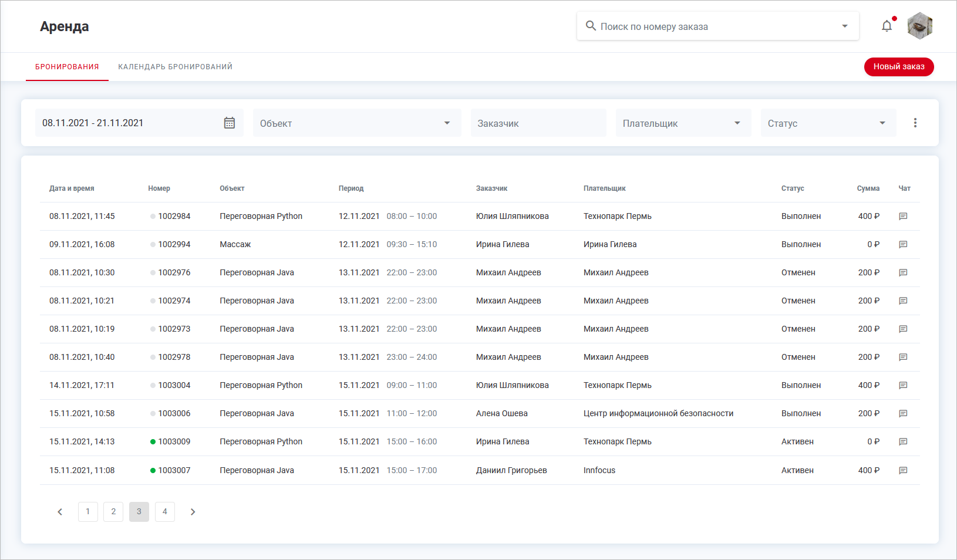Expand the Статус filter dropdown
957x560 pixels.
click(x=882, y=123)
